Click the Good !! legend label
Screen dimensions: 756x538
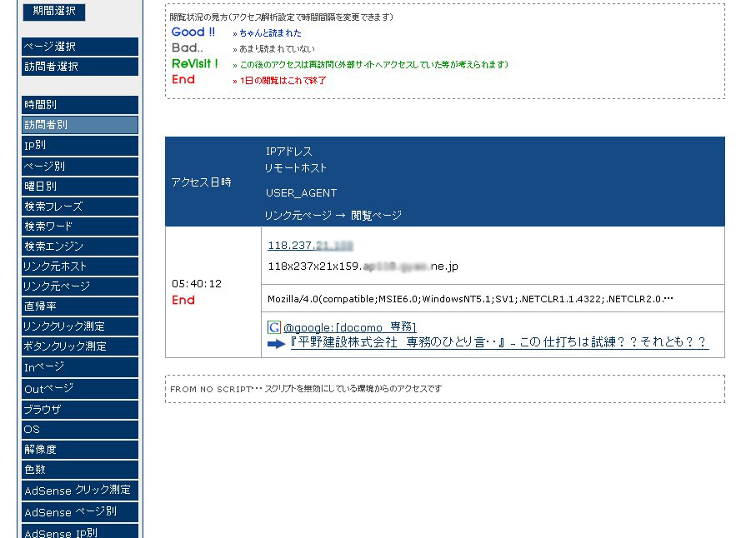[193, 32]
